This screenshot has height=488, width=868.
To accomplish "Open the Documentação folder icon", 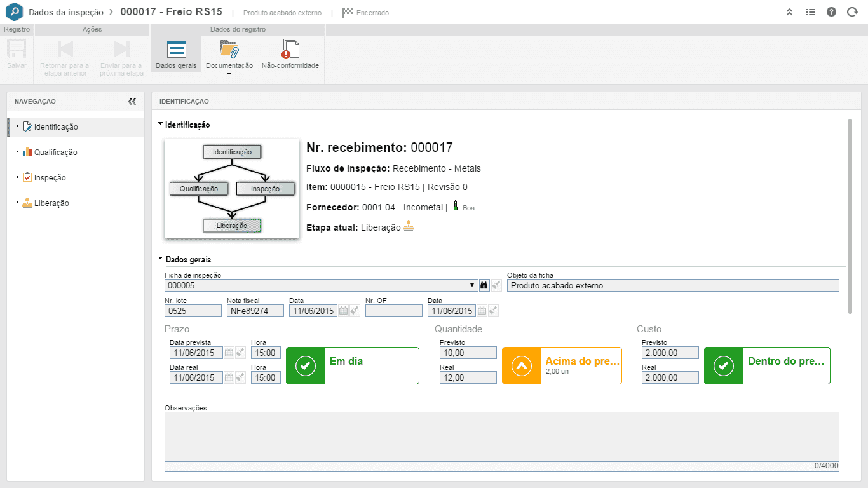I will [229, 50].
